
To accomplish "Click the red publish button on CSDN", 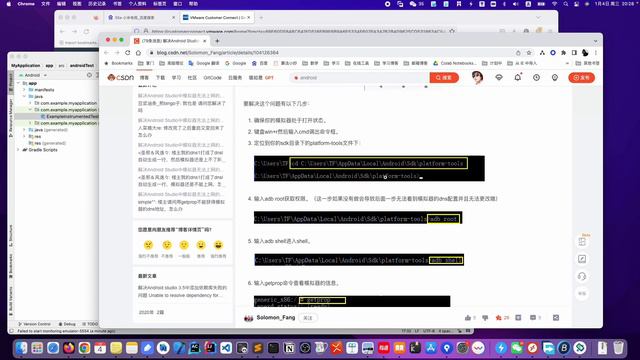I will (x=581, y=78).
